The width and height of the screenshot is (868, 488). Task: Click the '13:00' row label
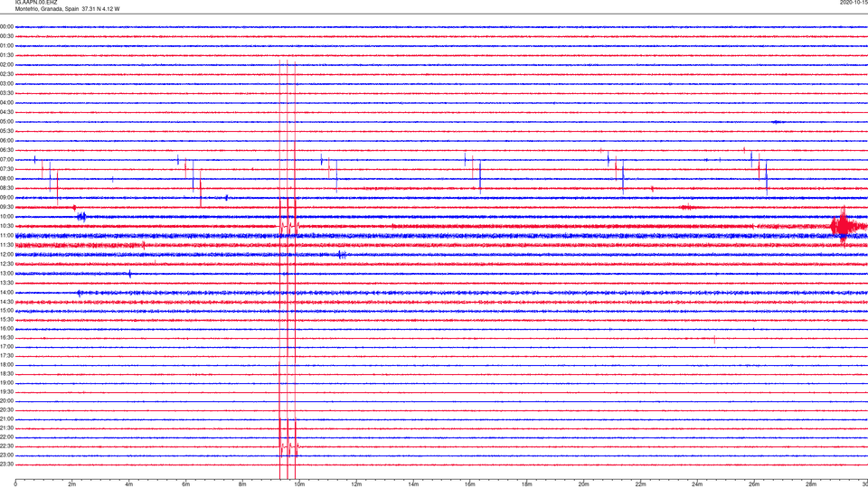coord(6,273)
